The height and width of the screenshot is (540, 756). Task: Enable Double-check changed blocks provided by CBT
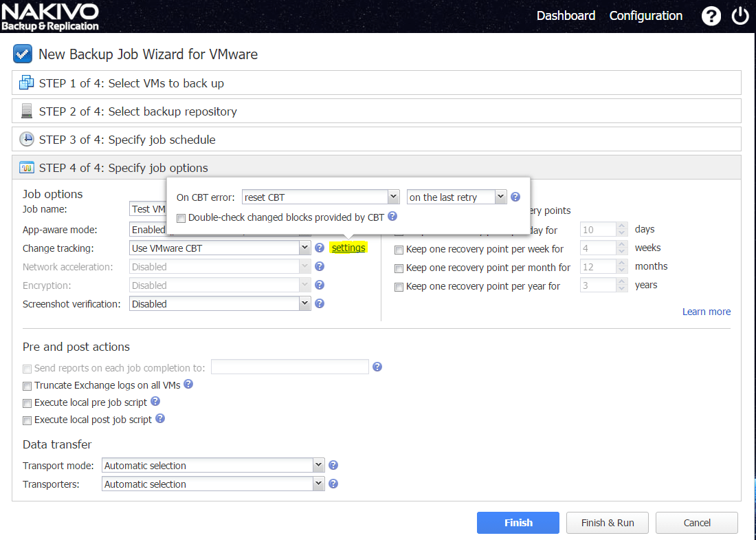click(x=181, y=218)
